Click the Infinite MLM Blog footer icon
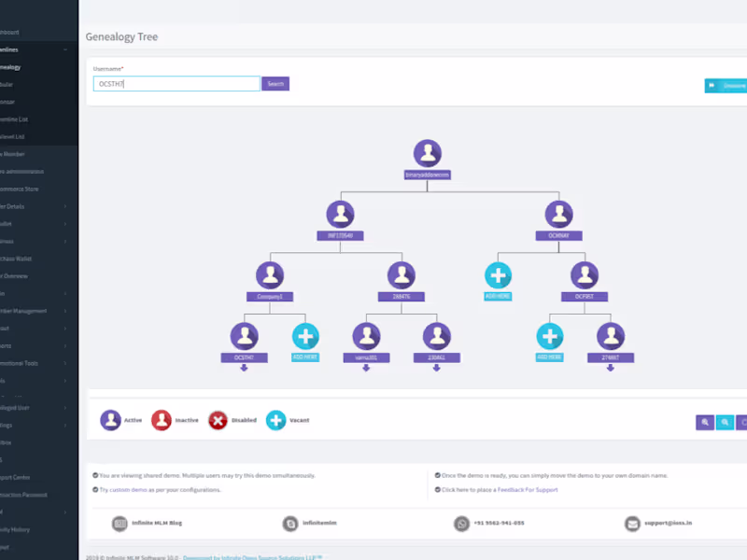Screen dimensions: 747x560 click(x=120, y=524)
